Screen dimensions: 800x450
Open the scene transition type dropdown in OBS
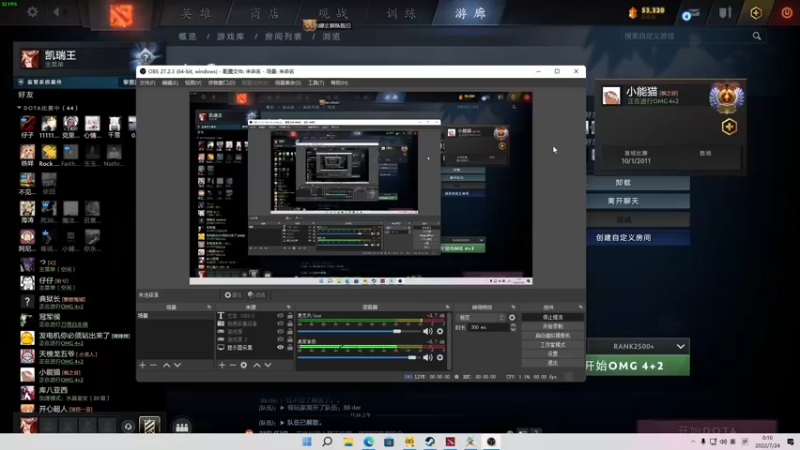click(x=480, y=317)
